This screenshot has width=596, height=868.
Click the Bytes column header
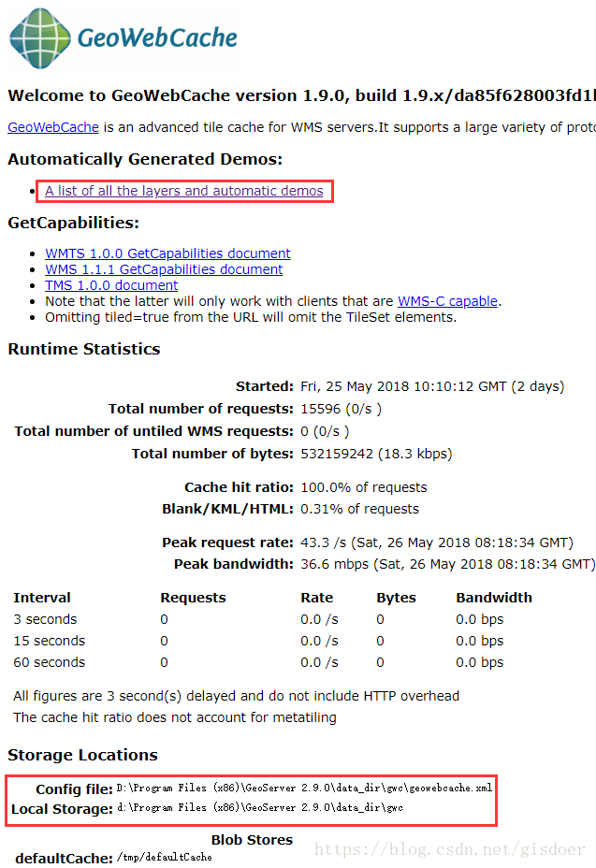(396, 598)
